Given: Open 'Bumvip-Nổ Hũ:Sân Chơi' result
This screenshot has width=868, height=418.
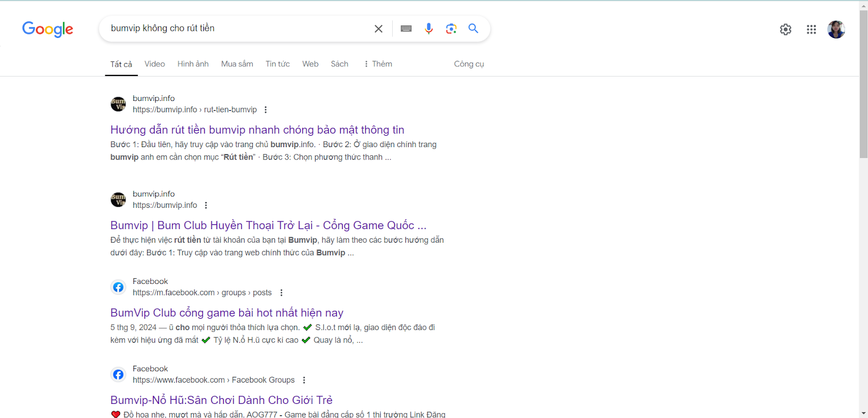Looking at the screenshot, I should (221, 400).
